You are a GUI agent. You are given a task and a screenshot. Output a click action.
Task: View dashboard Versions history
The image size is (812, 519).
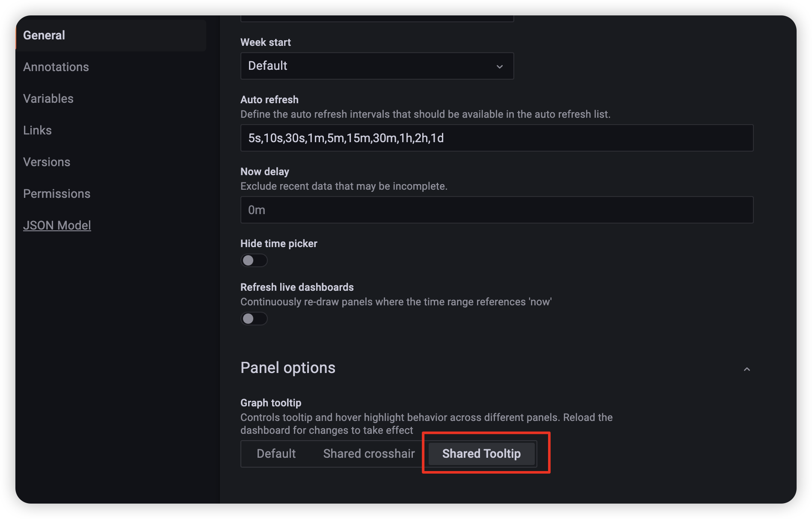point(47,162)
